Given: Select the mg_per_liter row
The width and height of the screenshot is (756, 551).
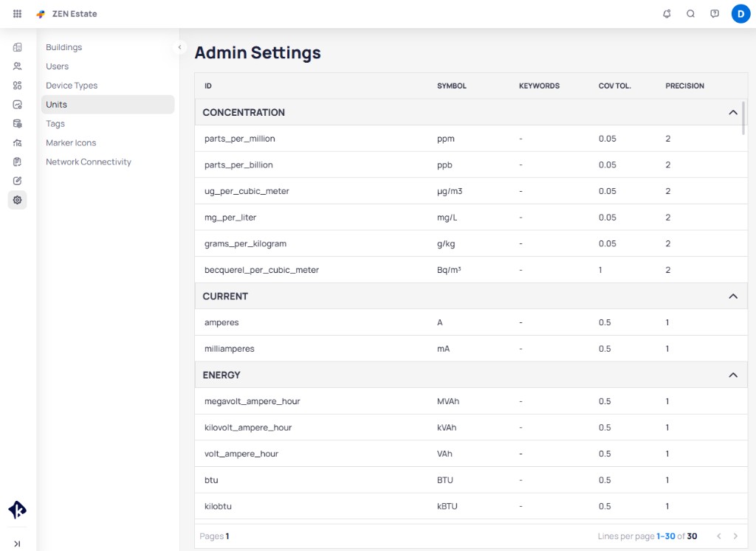Looking at the screenshot, I should click(471, 217).
